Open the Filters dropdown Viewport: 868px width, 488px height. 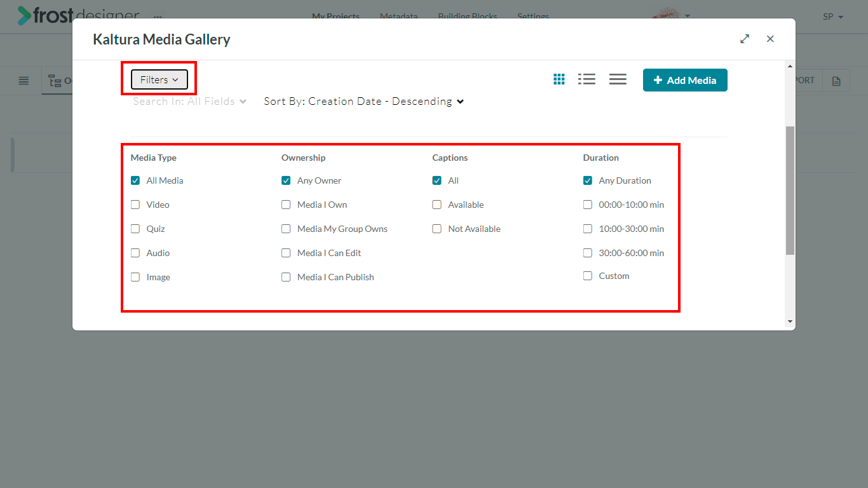click(158, 79)
